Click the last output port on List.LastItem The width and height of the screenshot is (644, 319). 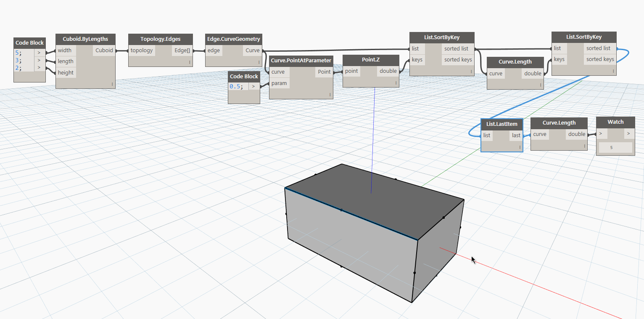(516, 136)
